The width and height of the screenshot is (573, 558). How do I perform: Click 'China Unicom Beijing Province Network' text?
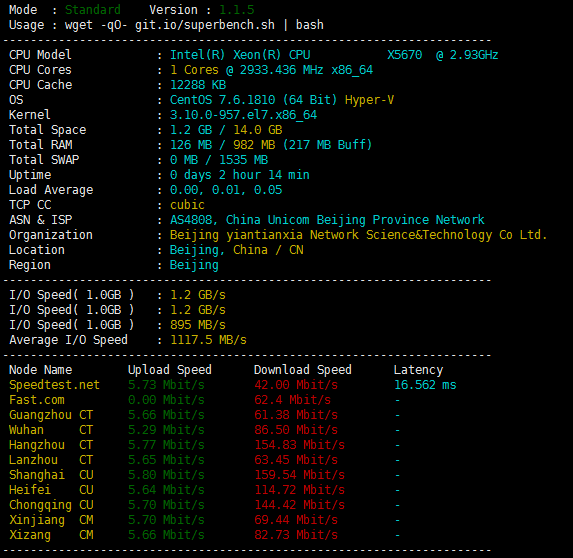click(355, 220)
